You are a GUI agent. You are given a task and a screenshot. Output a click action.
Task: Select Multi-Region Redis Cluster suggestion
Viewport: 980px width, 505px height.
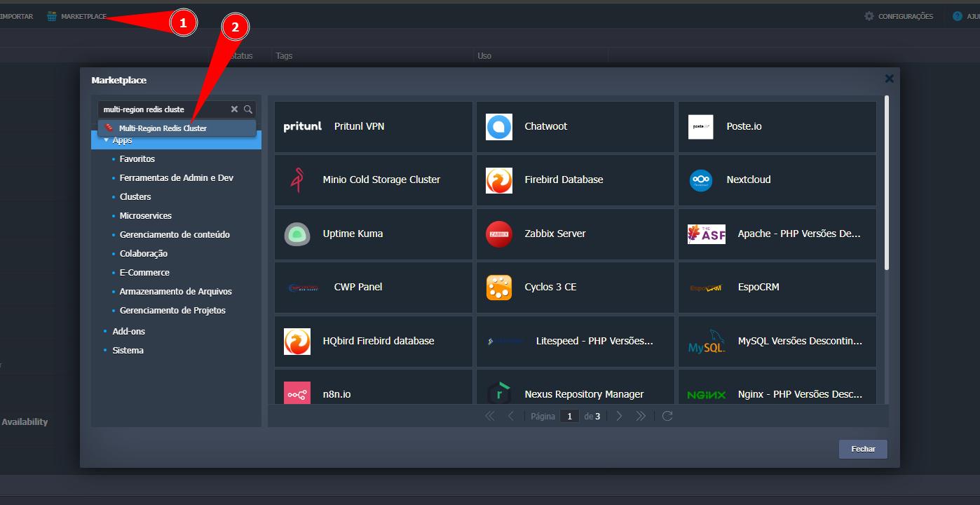coord(163,128)
